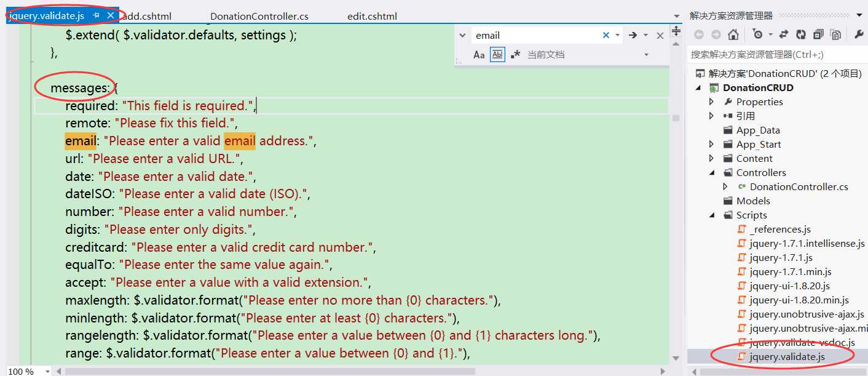Expand the DonationController.cs node
The width and height of the screenshot is (868, 376).
tap(725, 186)
